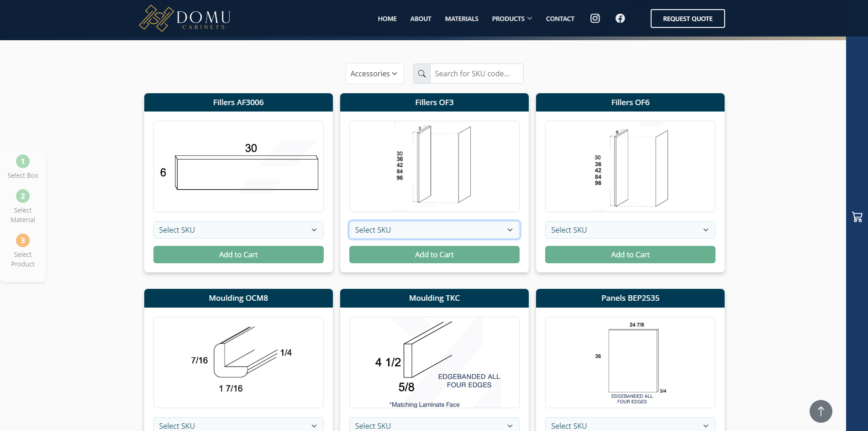This screenshot has width=868, height=431.
Task: Click the search magnifier icon
Action: 422,74
